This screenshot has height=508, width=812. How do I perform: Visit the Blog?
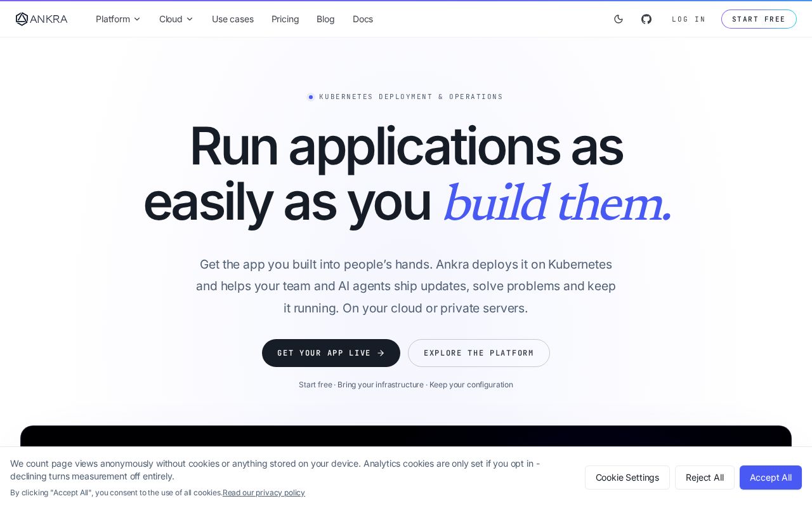coord(325,19)
